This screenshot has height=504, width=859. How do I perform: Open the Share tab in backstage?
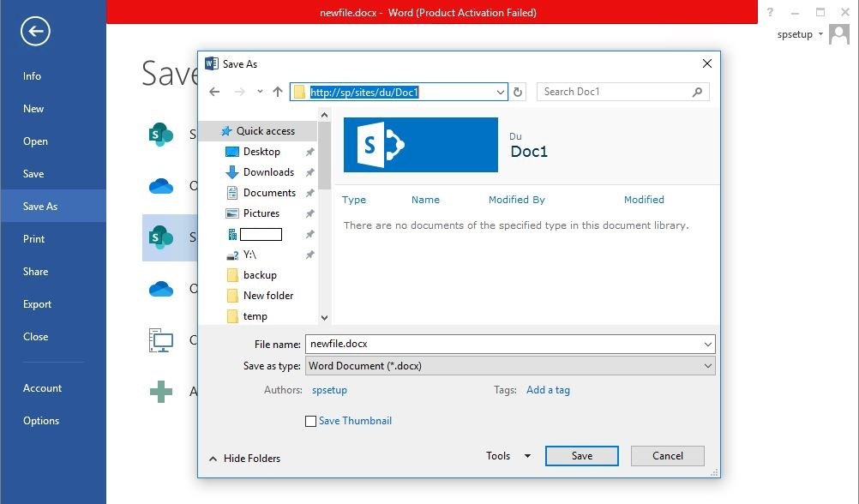(35, 272)
